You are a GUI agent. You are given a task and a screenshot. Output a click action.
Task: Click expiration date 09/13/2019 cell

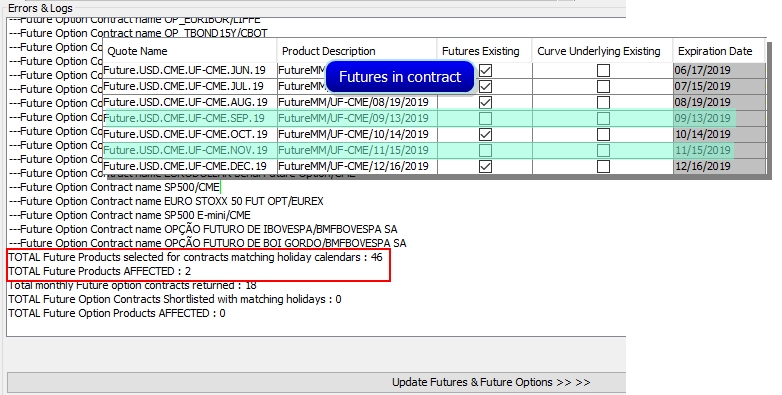[x=719, y=118]
